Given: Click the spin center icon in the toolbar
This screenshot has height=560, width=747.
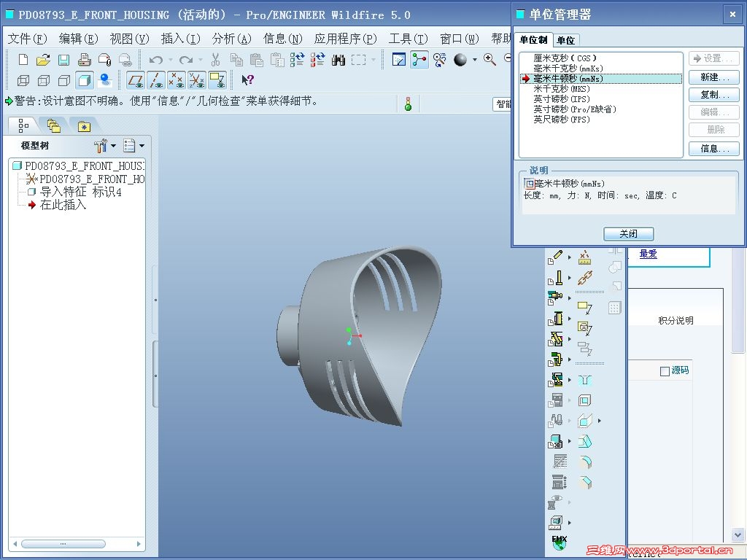Looking at the screenshot, I should 419,60.
